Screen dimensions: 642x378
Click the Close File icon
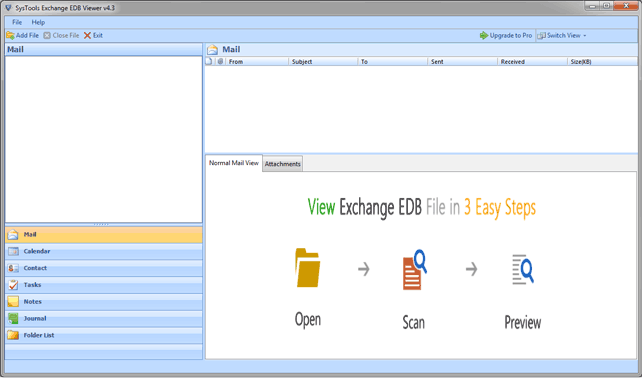click(x=47, y=36)
